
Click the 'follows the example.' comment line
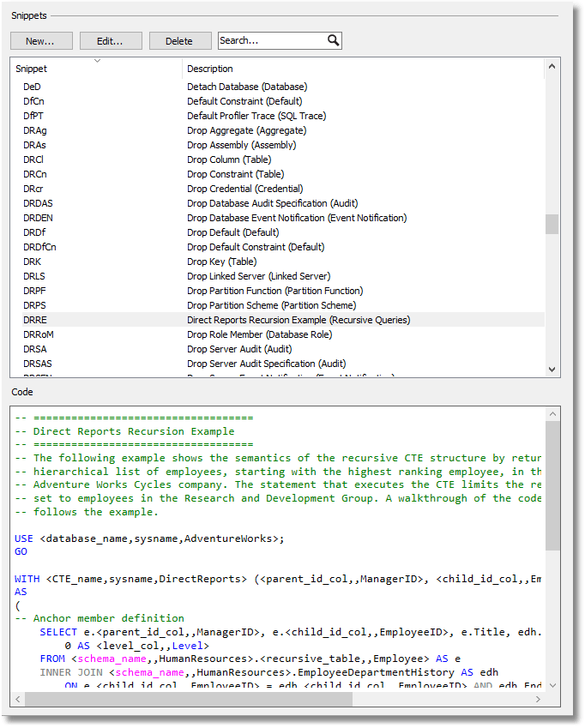point(87,512)
